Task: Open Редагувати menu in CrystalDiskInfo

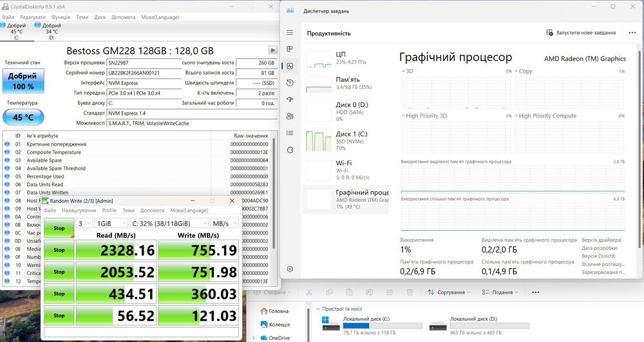Action: click(x=33, y=17)
